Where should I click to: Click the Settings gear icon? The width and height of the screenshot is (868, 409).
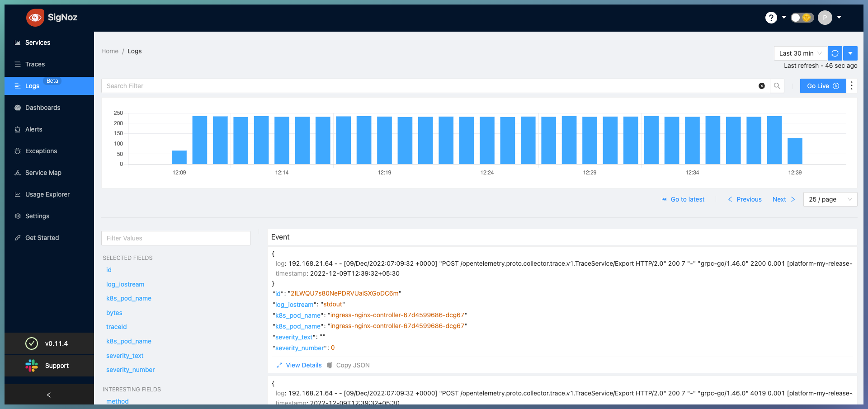pos(18,216)
